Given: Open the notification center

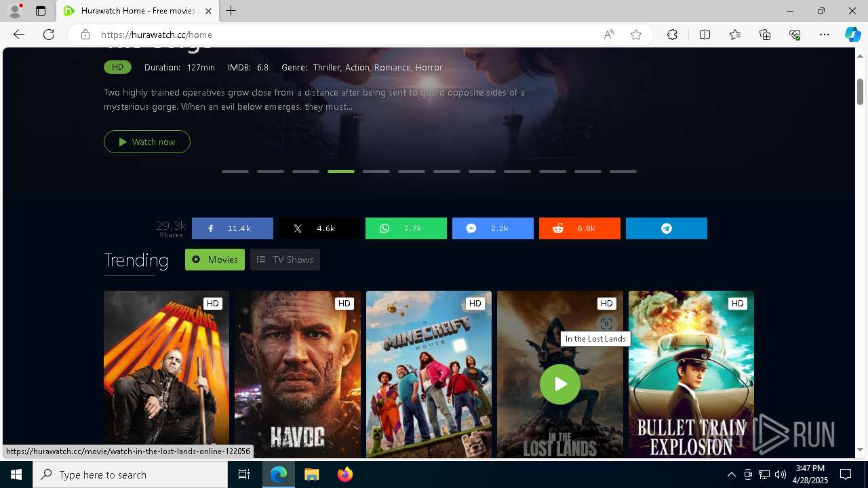Looking at the screenshot, I should click(846, 474).
